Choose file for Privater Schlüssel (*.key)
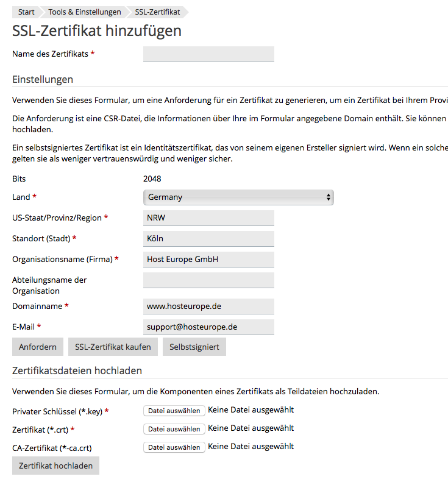 [x=174, y=411]
